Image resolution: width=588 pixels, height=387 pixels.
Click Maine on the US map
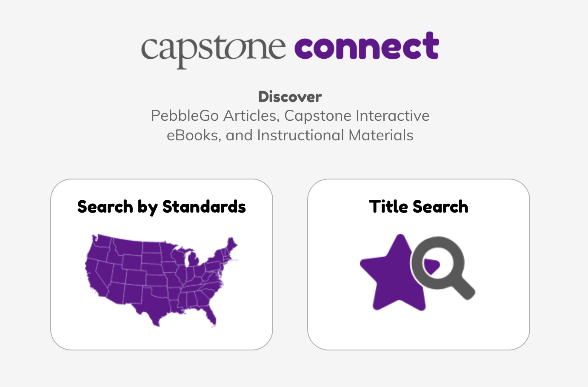[231, 245]
